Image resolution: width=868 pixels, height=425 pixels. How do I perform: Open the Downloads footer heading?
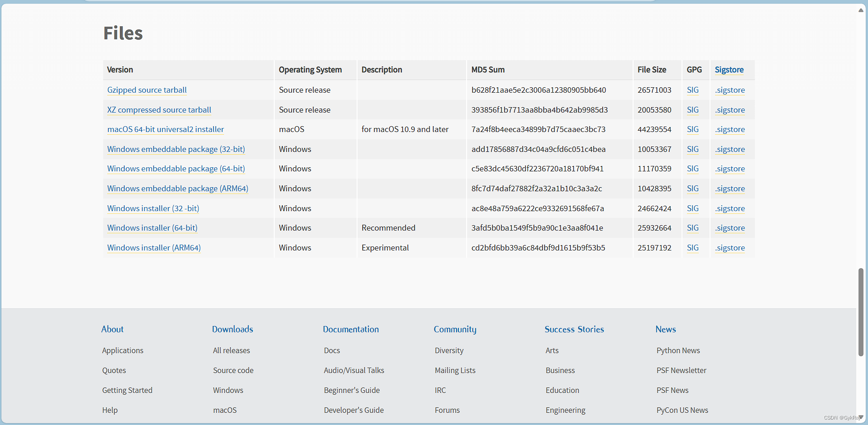pos(233,329)
